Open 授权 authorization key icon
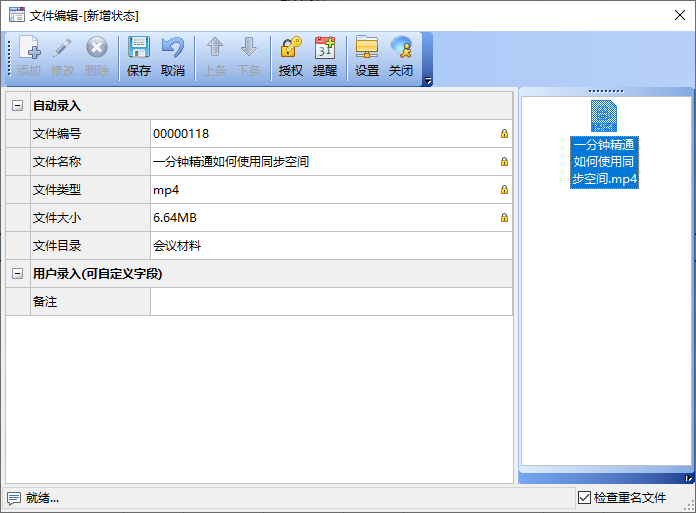Viewport: 696px width, 513px height. pos(291,57)
